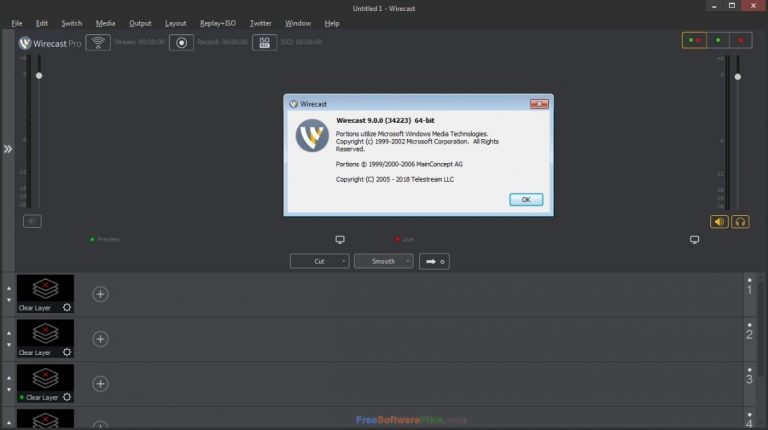The image size is (768, 430).
Task: Click OK in the Wirecast about dialog
Action: [526, 199]
